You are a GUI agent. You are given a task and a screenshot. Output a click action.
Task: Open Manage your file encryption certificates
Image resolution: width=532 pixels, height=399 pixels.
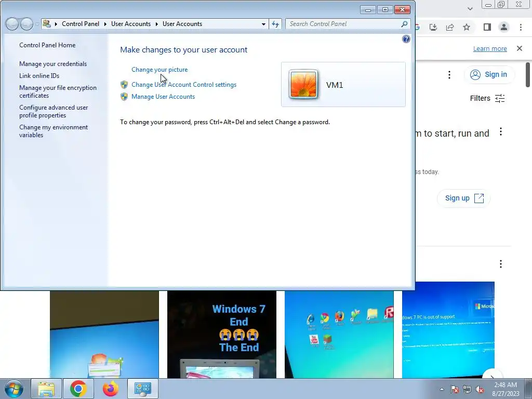point(58,91)
